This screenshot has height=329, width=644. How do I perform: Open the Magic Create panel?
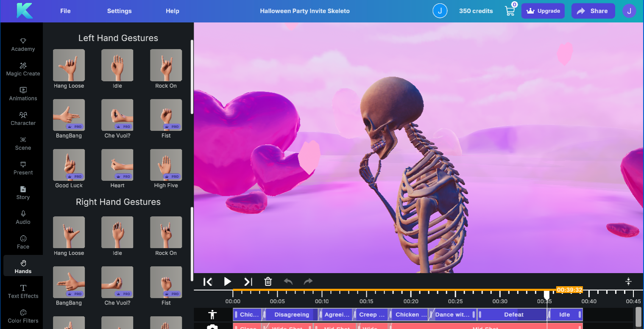tap(22, 69)
